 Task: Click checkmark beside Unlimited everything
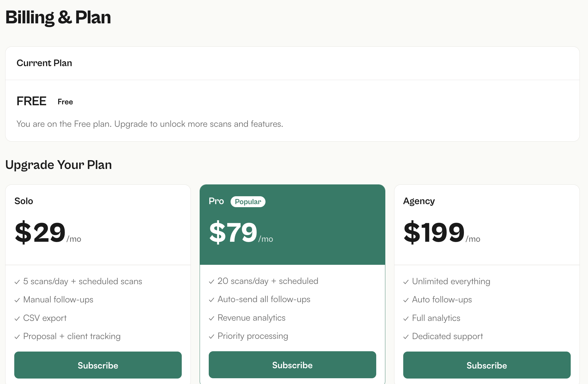[x=406, y=282]
